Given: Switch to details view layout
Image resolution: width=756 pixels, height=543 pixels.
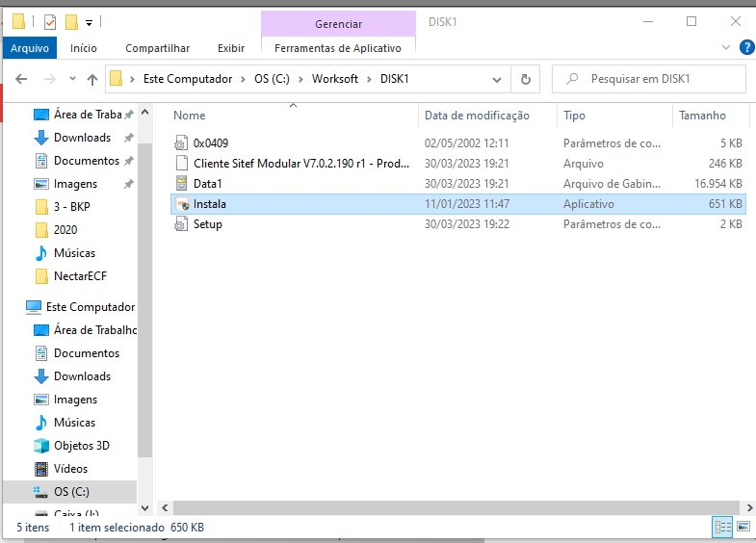Looking at the screenshot, I should 721,527.
